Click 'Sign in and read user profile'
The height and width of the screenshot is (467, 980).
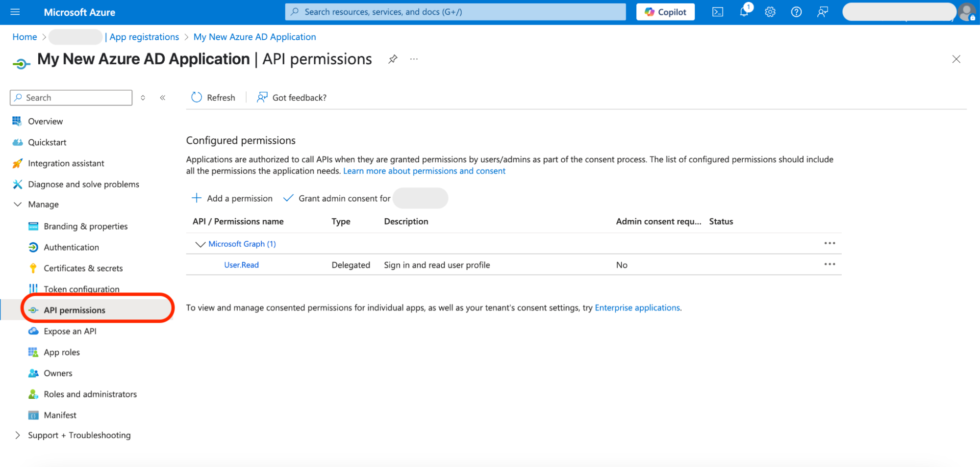[x=437, y=265]
